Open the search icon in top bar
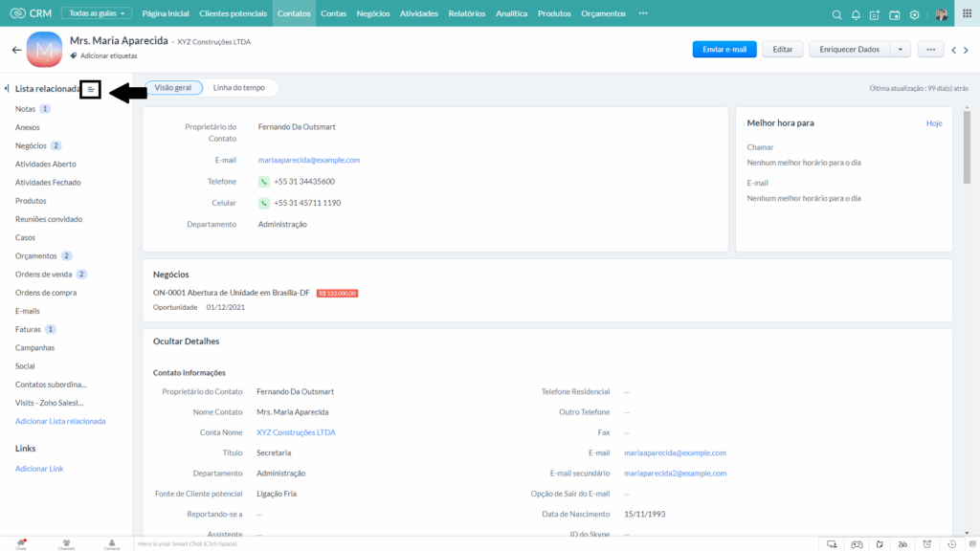 (x=836, y=14)
